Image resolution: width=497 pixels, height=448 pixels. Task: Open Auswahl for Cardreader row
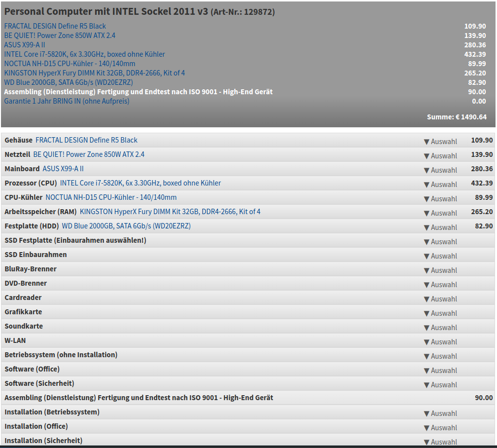[441, 299]
